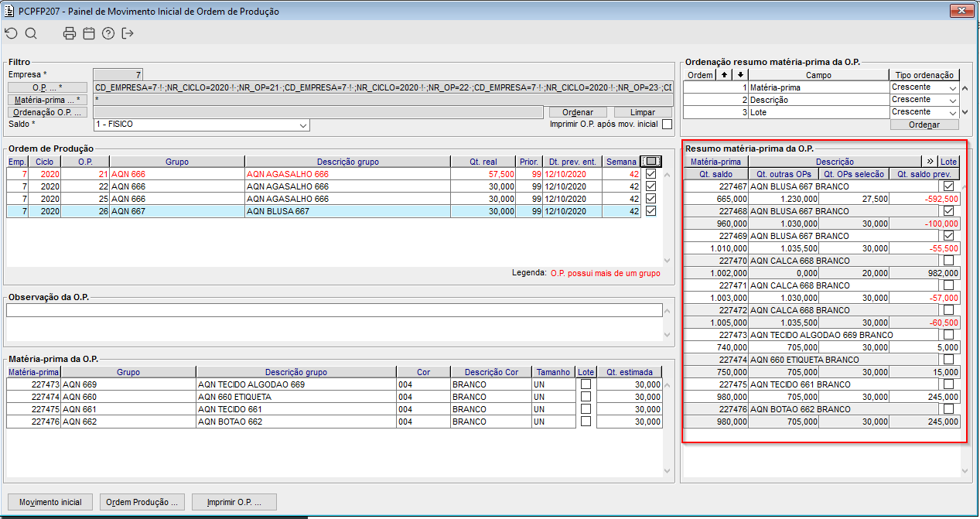Viewport: 980px width, 519px height.
Task: Click the Lote row in Ordenação grid
Action: (821, 112)
